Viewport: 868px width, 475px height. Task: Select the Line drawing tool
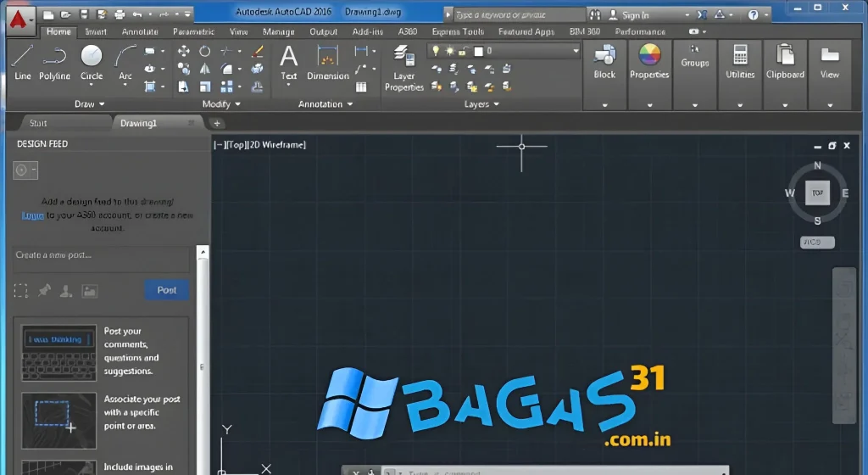click(23, 63)
